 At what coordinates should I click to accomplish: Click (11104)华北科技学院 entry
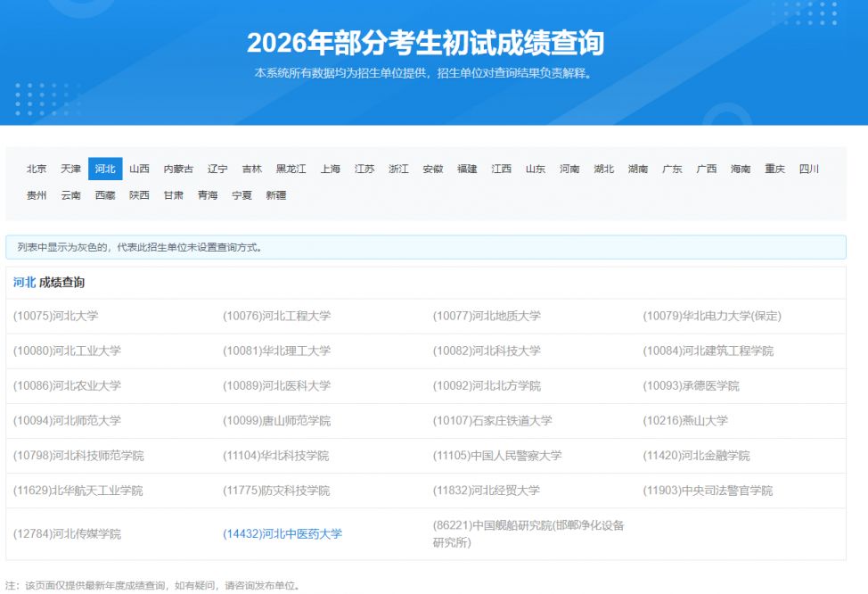click(276, 456)
